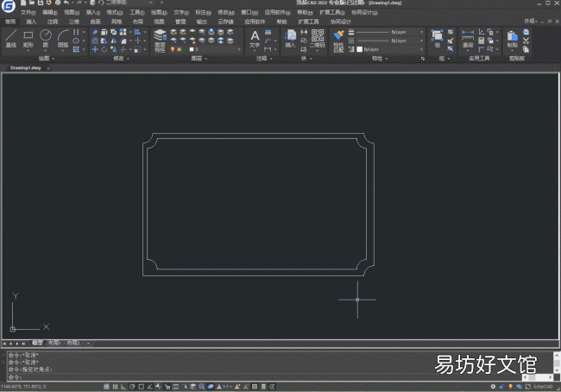
Task: Click the Insert block (插入) icon
Action: [x=290, y=39]
